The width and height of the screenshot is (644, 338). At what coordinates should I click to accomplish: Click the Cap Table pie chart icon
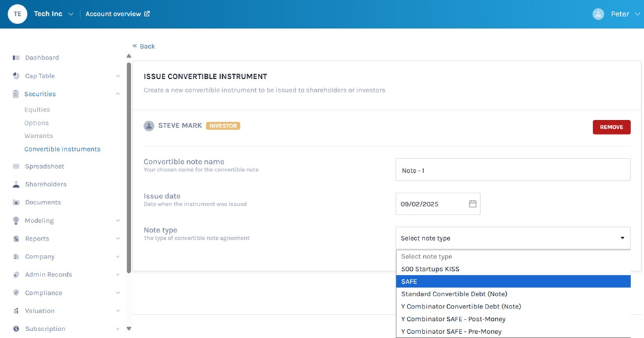(16, 76)
